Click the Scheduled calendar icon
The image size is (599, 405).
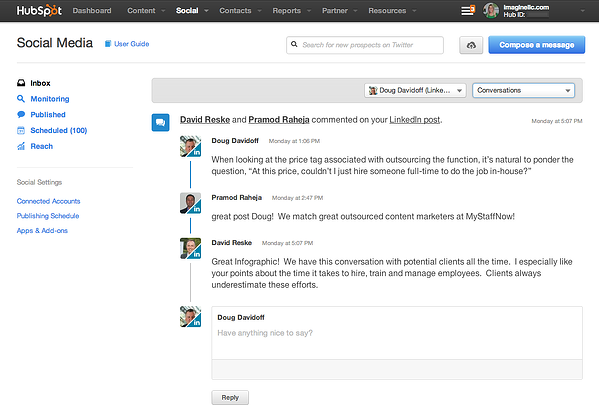[21, 130]
